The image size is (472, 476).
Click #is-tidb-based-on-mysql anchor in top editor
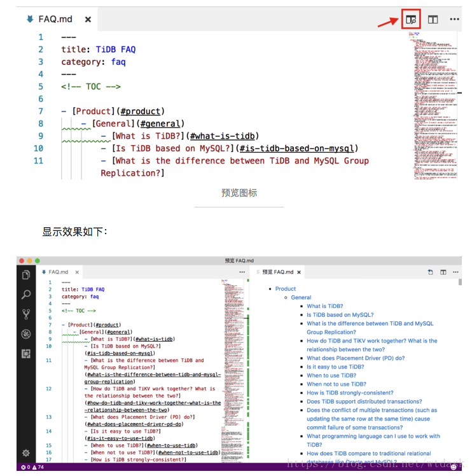(x=296, y=148)
